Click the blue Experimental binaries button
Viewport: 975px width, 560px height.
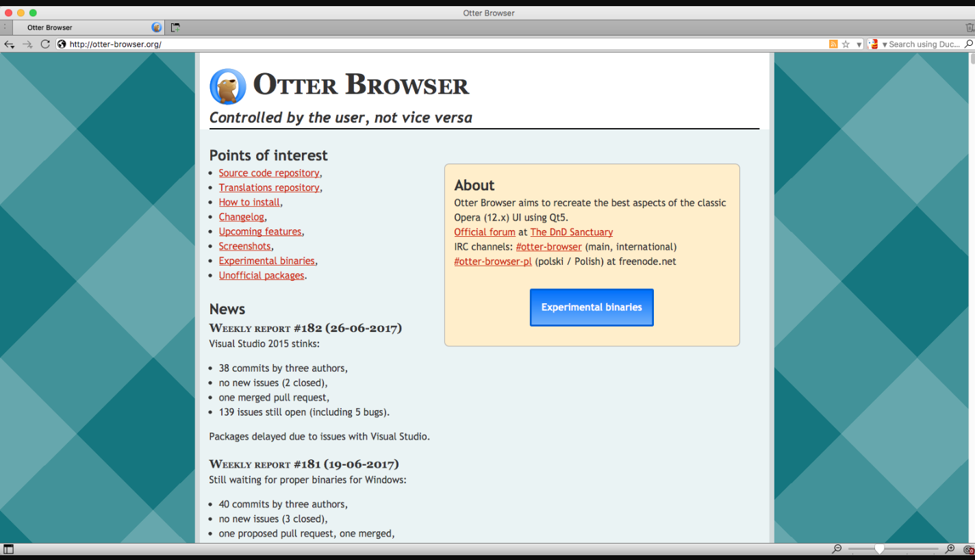click(x=592, y=307)
